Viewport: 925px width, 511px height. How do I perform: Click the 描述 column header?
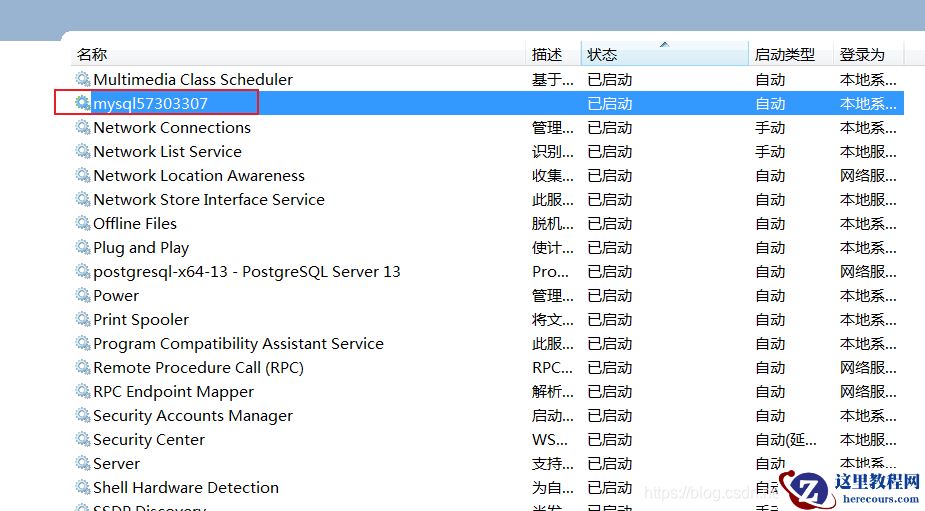pyautogui.click(x=547, y=55)
